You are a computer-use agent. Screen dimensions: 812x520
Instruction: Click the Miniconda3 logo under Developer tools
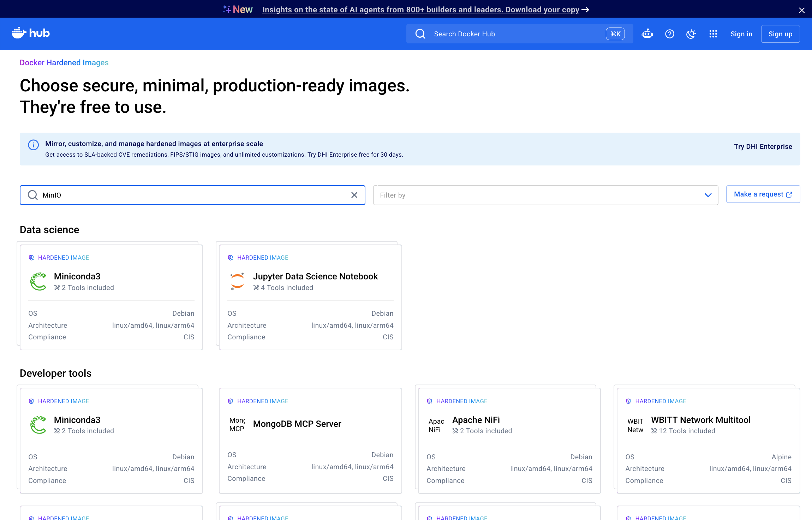coord(38,425)
